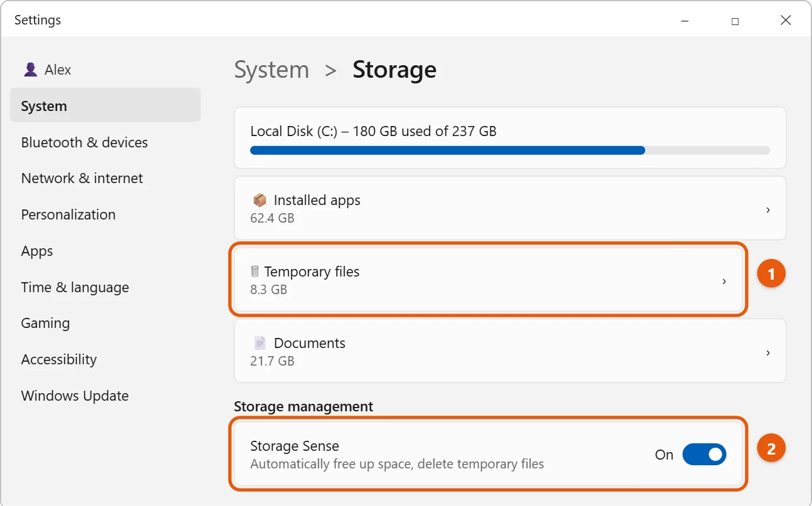Click the Storage Sense title text
The image size is (812, 506).
(x=295, y=446)
